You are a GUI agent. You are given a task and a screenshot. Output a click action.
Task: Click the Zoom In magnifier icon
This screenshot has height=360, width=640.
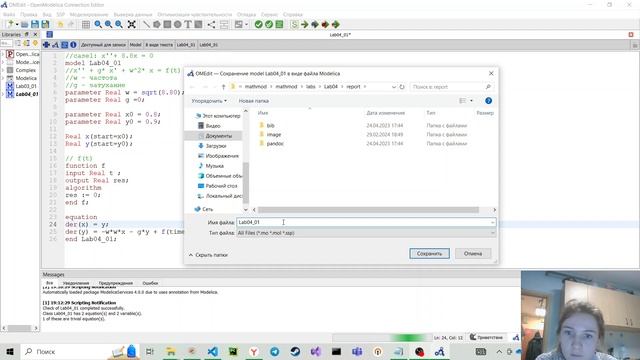[x=108, y=24]
